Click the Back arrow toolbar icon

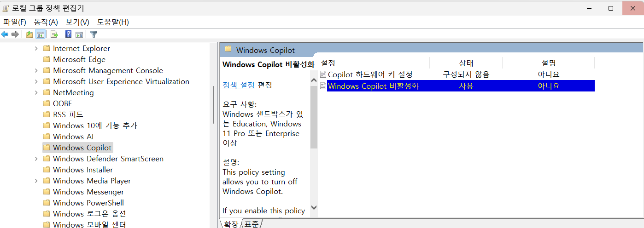pyautogui.click(x=5, y=34)
